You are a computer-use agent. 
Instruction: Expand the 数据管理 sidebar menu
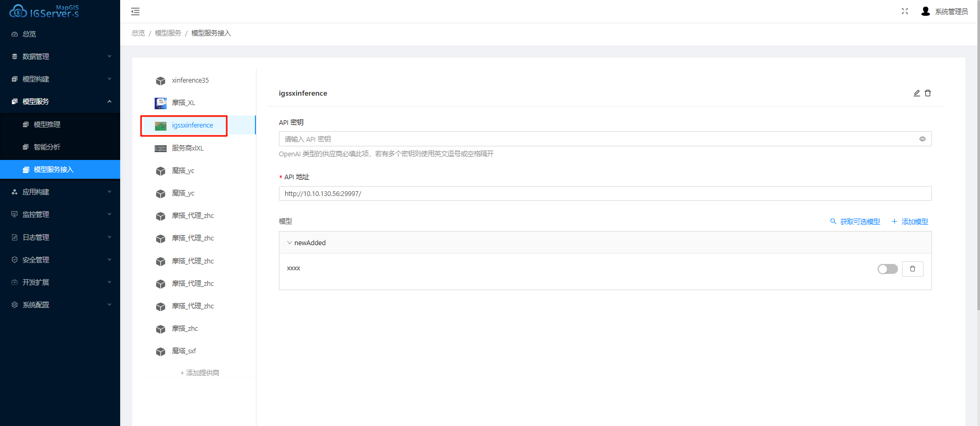60,56
